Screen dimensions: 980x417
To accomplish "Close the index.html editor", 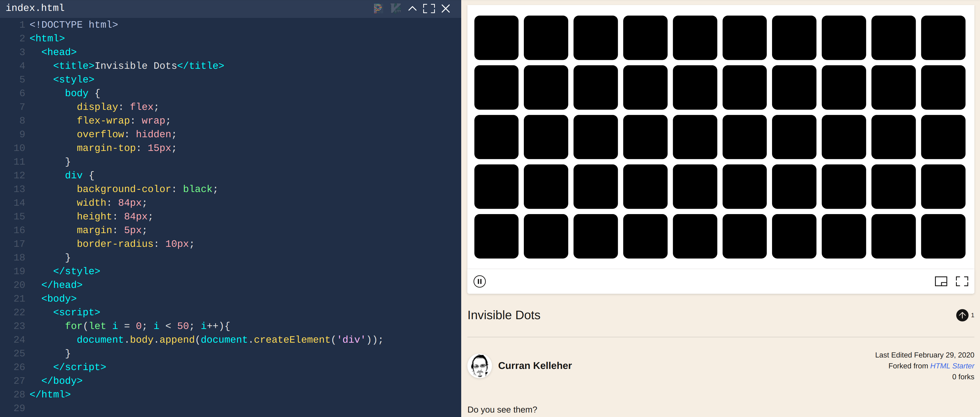I will coord(446,8).
